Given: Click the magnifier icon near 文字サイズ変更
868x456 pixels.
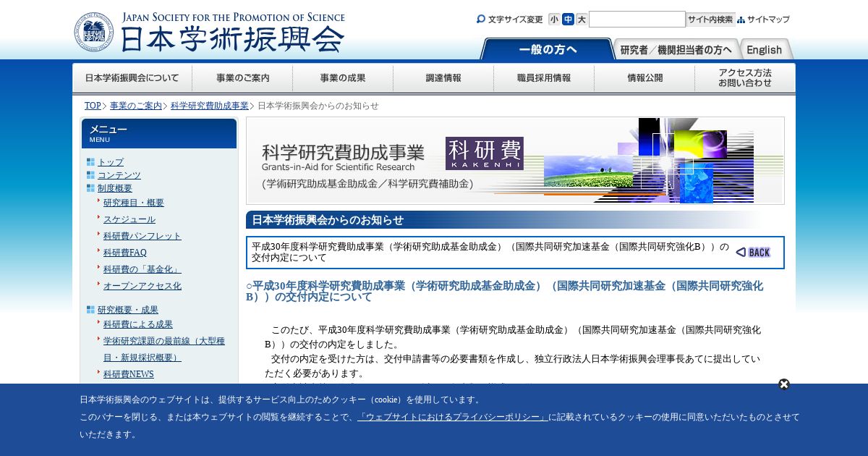Looking at the screenshot, I should (x=481, y=20).
